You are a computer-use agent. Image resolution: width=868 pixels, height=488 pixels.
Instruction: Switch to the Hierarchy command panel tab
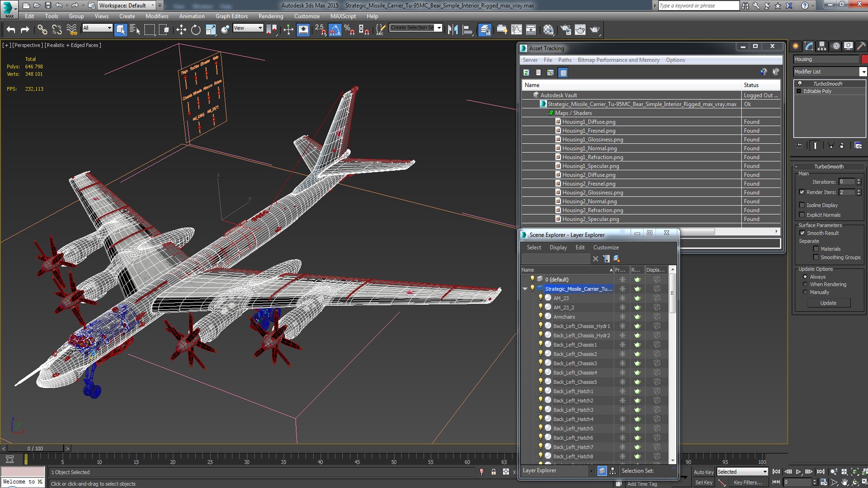tap(822, 46)
